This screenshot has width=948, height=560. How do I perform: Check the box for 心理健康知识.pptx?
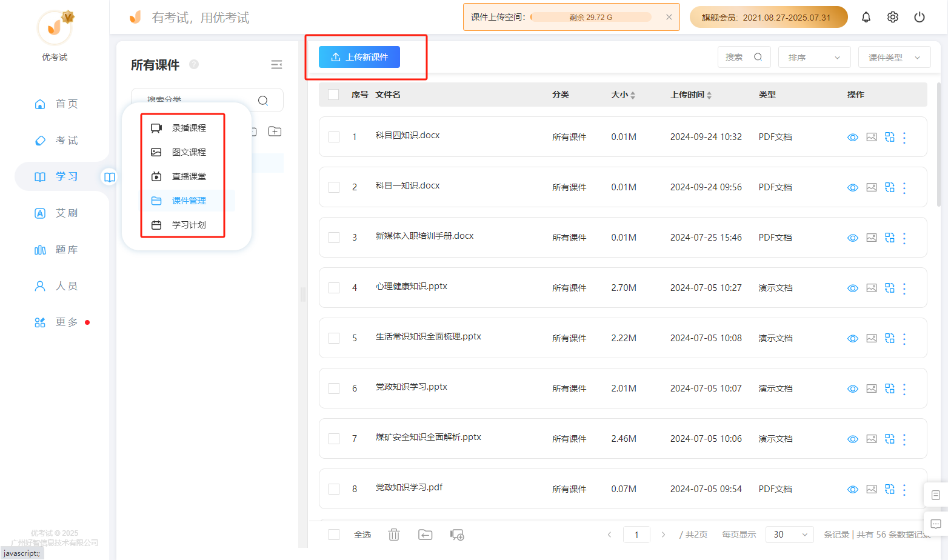click(334, 288)
